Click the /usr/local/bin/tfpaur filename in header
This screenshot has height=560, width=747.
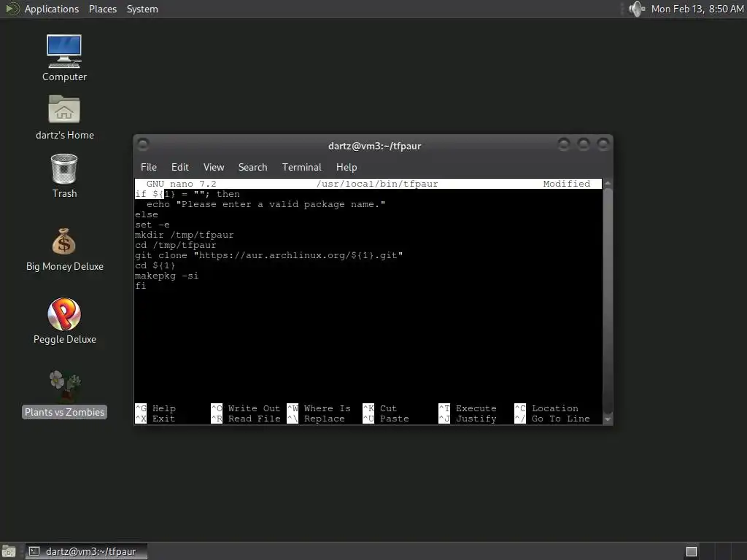377,184
